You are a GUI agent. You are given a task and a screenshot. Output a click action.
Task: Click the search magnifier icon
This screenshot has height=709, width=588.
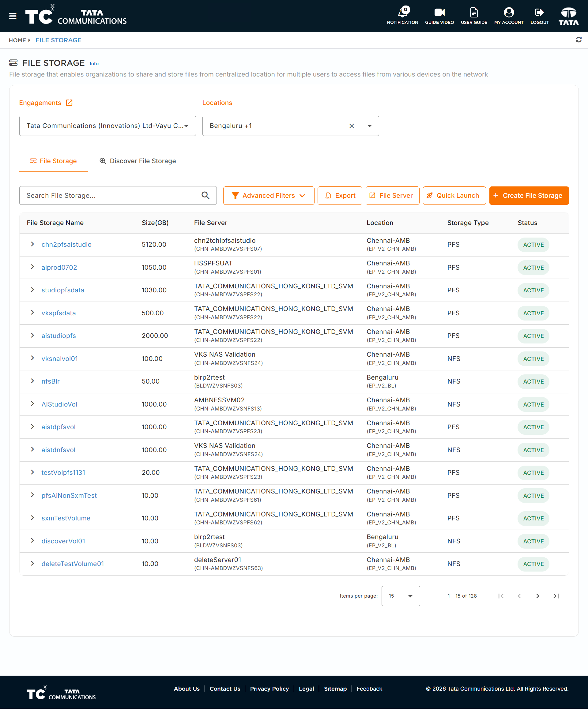pyautogui.click(x=205, y=196)
